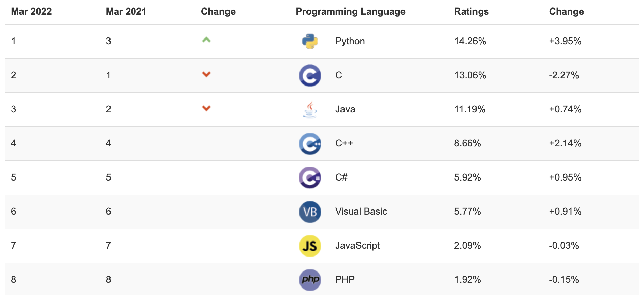644x295 pixels.
Task: Click the C++ logo icon
Action: point(310,143)
